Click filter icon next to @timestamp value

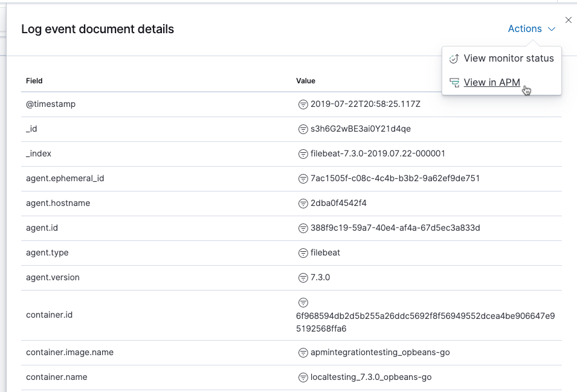click(303, 104)
